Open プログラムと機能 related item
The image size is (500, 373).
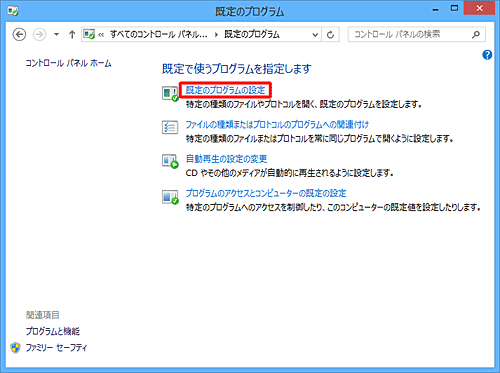[53, 331]
